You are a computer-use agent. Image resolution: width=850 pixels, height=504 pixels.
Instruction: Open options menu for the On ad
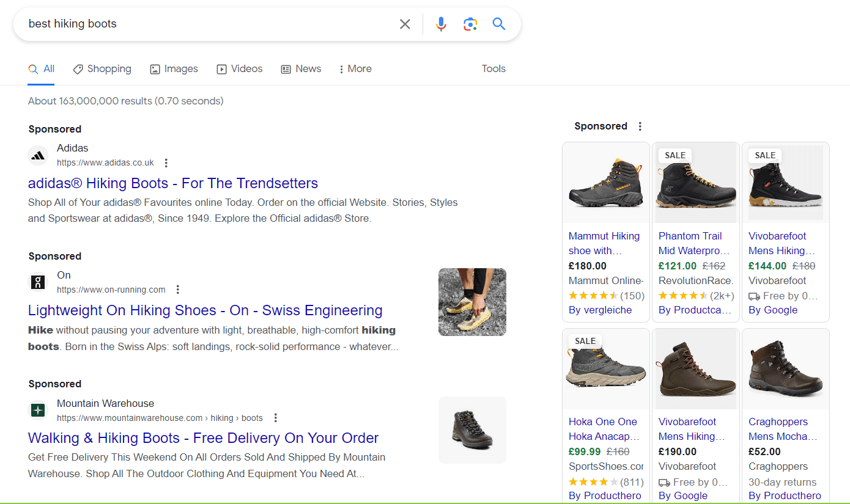coord(177,290)
